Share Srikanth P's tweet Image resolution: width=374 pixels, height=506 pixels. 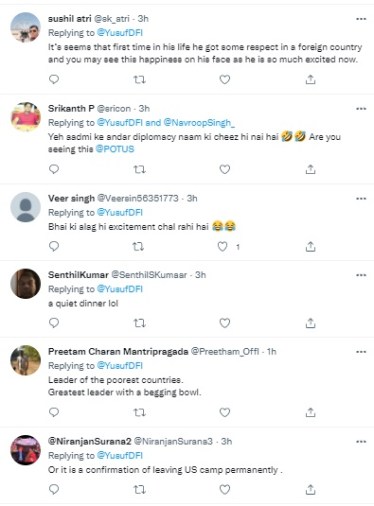(310, 169)
